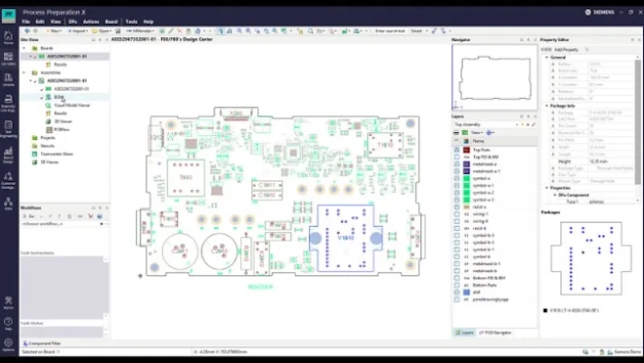
Task: Click the Save toolbar icon next to Open
Action: tap(118, 31)
